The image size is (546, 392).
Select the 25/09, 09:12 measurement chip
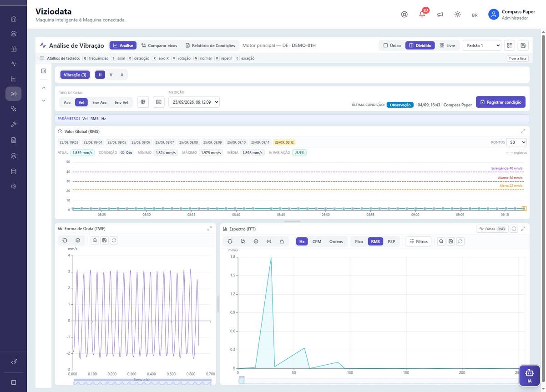pos(284,142)
